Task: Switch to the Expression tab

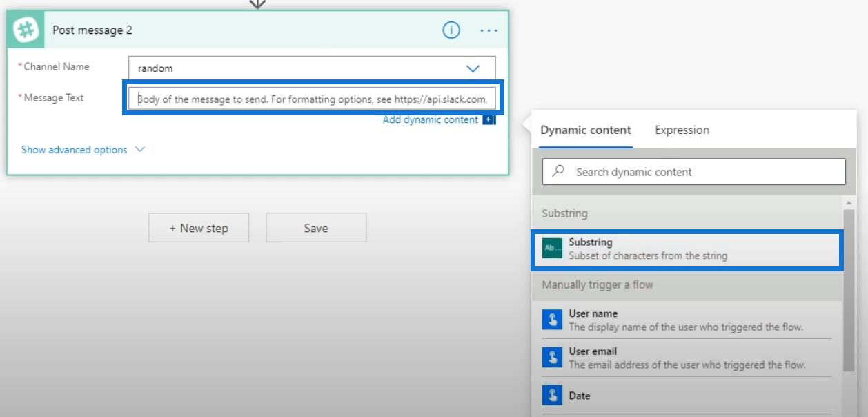Action: pyautogui.click(x=682, y=130)
